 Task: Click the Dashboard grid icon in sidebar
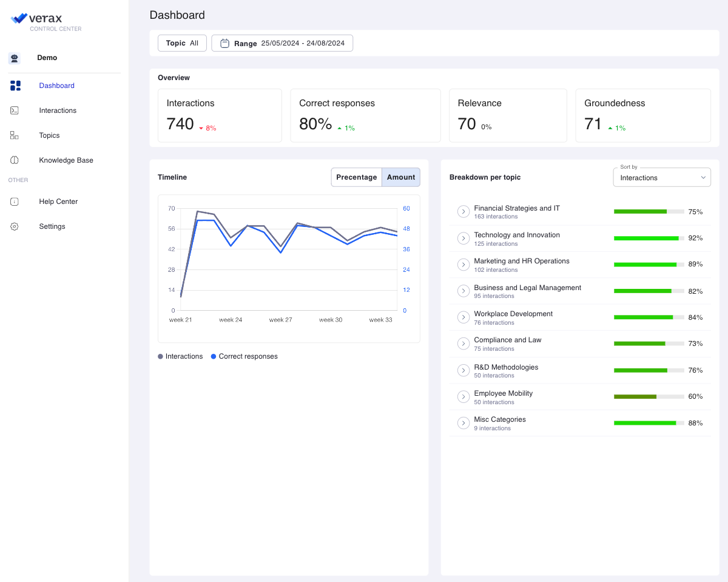point(15,86)
